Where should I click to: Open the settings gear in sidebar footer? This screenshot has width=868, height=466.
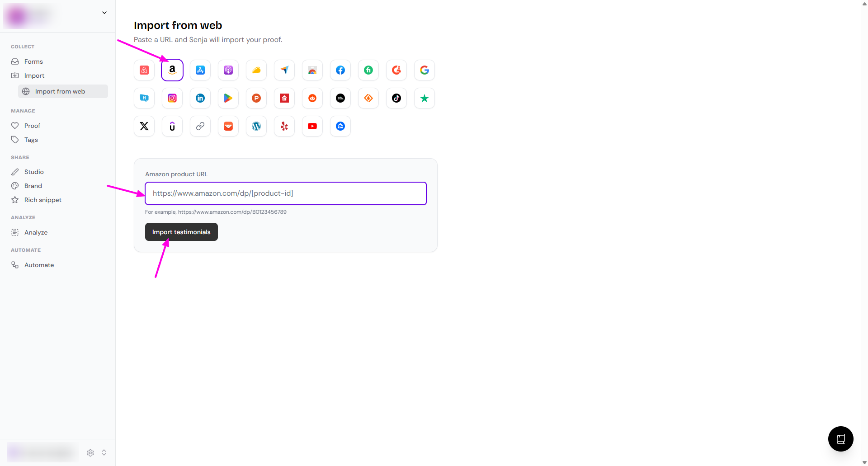pos(90,452)
